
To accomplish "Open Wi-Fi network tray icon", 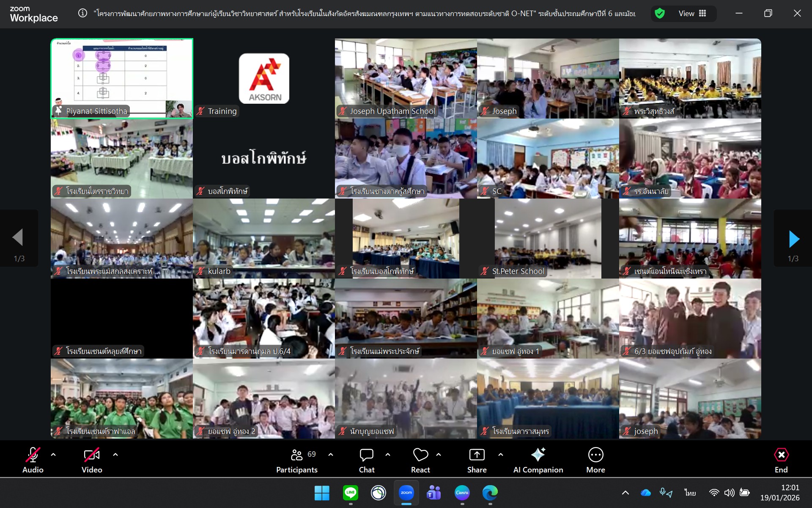I will point(714,493).
